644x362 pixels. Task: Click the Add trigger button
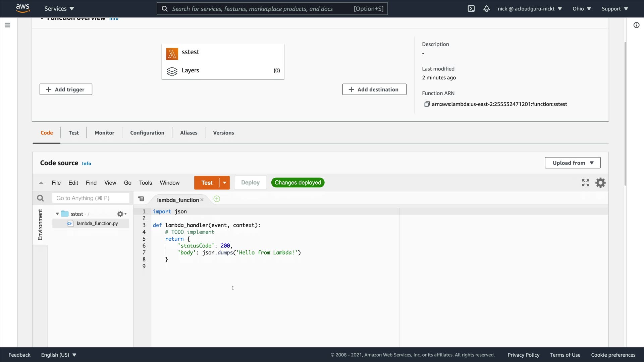point(66,89)
